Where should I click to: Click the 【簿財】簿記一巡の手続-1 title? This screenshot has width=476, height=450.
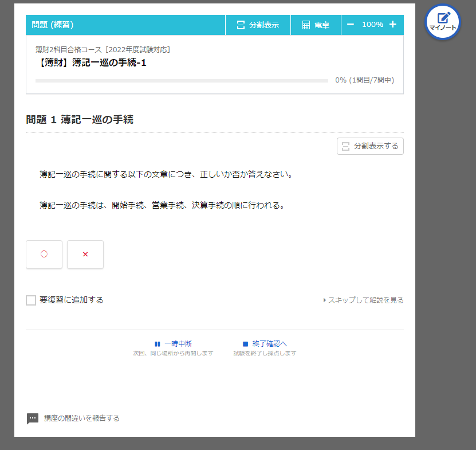(91, 62)
